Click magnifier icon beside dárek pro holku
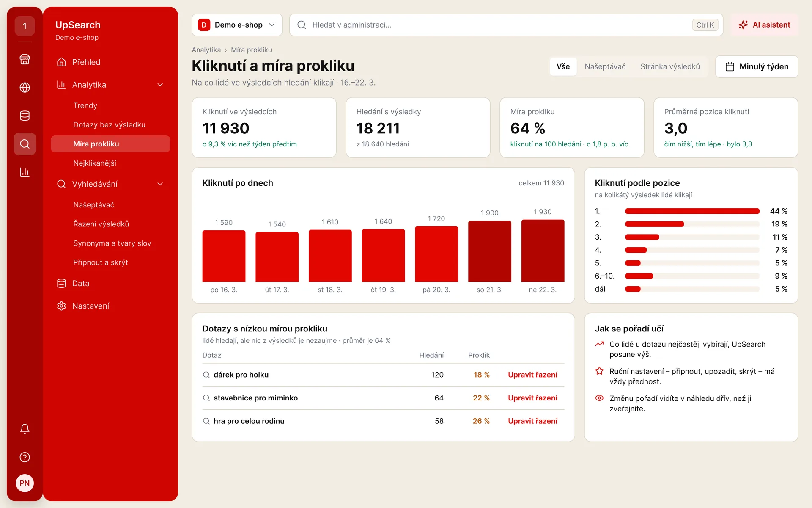This screenshot has height=508, width=812. coord(206,375)
